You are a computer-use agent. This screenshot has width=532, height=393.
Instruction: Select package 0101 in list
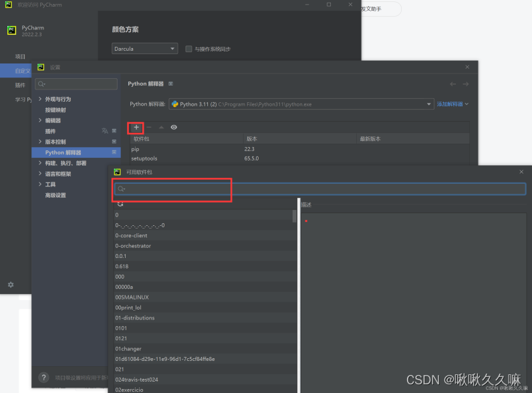pyautogui.click(x=205, y=328)
